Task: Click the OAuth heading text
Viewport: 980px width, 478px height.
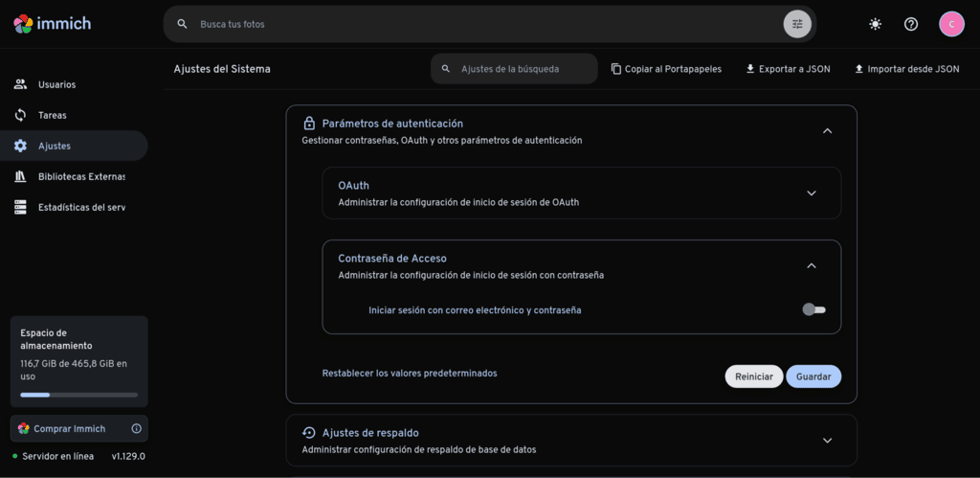Action: tap(354, 186)
